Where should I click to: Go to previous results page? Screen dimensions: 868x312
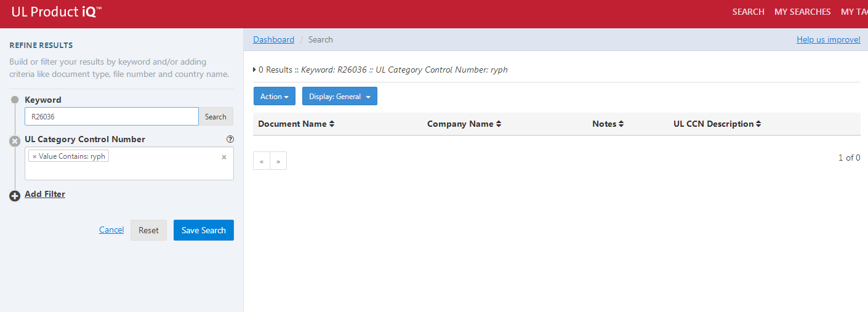(x=262, y=161)
